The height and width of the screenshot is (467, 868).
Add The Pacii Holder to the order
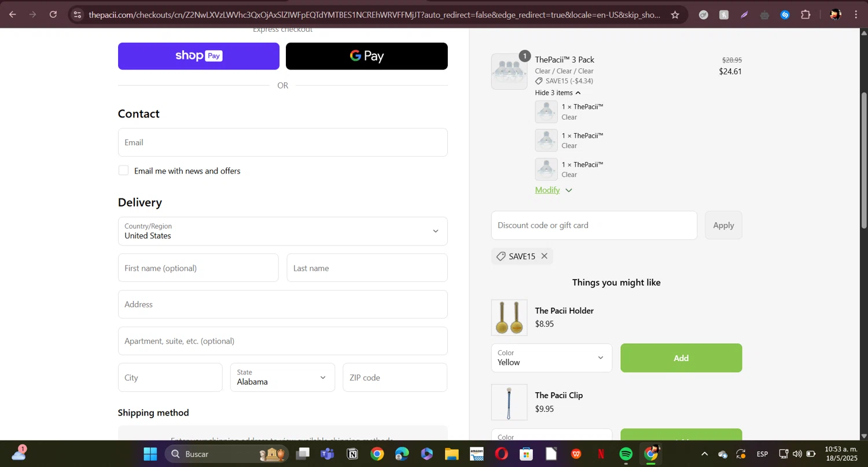[x=681, y=358]
